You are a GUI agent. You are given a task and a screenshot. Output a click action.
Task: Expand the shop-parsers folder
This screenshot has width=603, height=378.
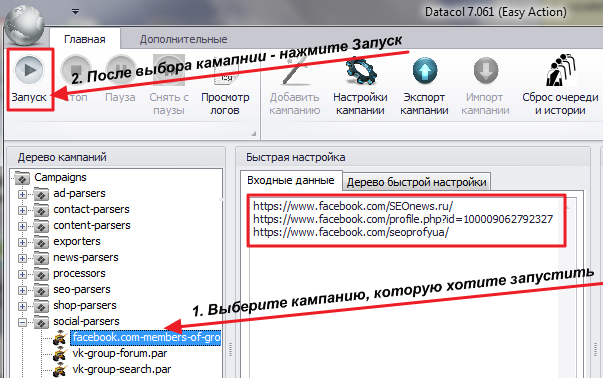tap(22, 306)
